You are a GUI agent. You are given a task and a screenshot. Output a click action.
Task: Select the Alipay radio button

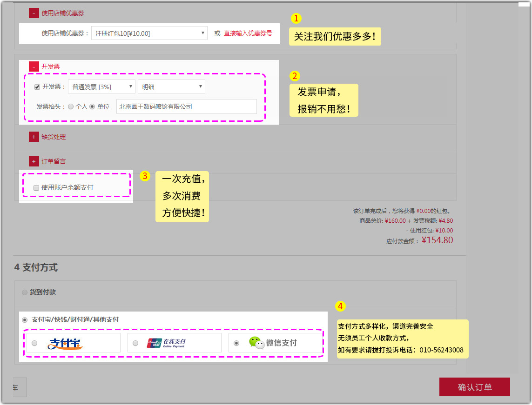point(34,343)
